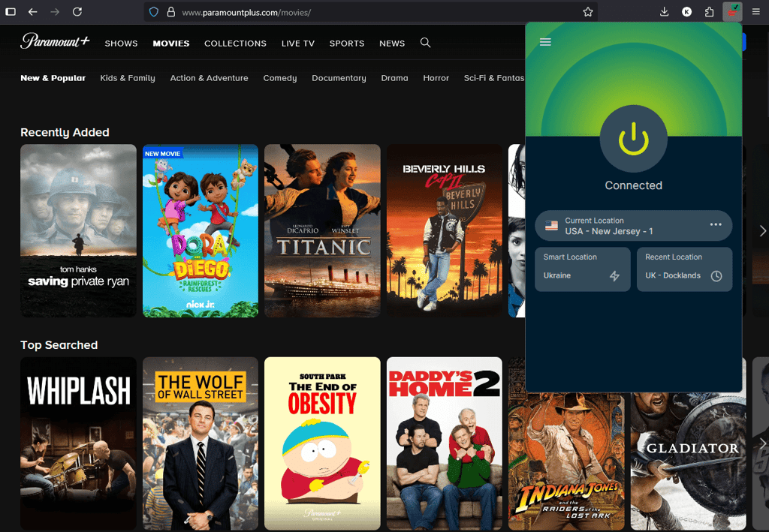Open the extensions puzzle piece icon
769x532 pixels.
pos(709,12)
